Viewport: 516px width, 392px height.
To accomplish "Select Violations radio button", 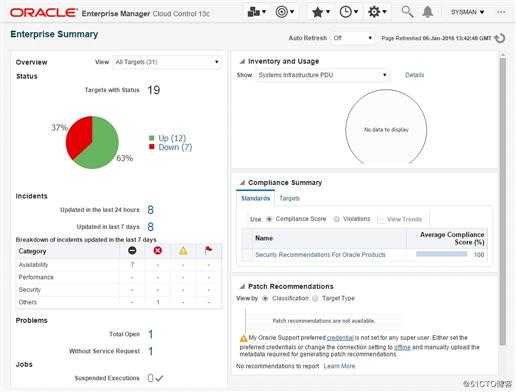I will [x=336, y=219].
